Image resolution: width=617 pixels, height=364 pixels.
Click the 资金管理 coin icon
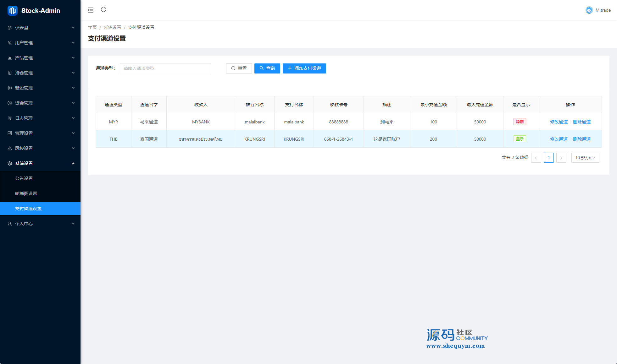coord(10,103)
